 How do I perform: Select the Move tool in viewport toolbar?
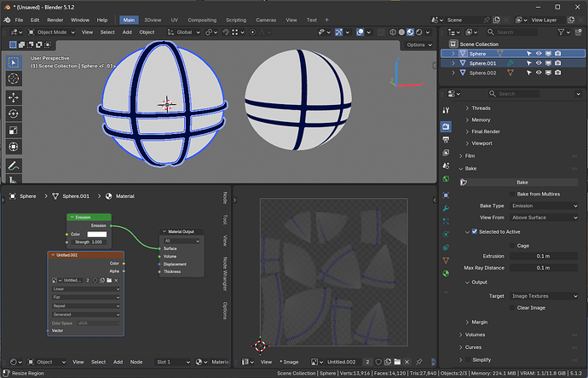14,97
